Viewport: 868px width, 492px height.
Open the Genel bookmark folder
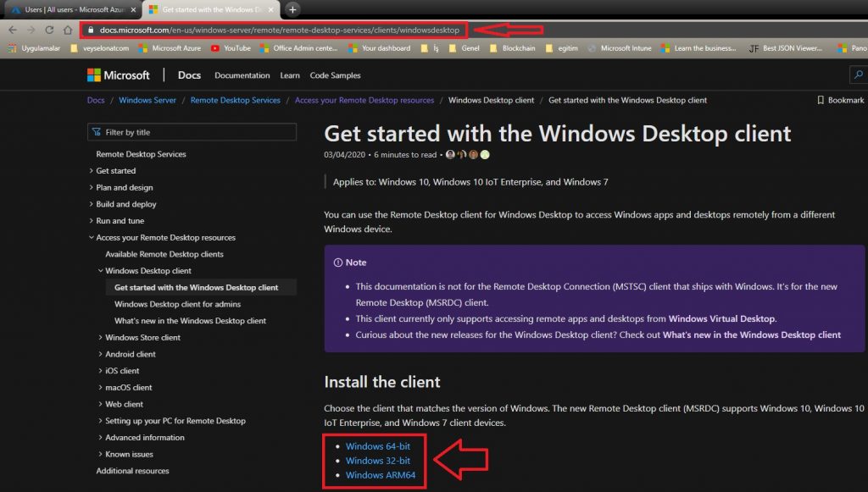464,48
